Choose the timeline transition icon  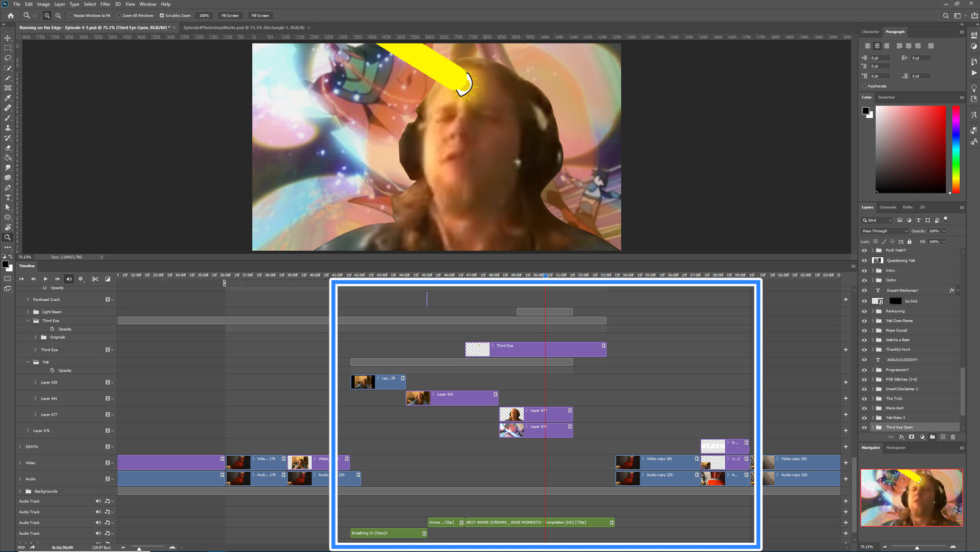(108, 279)
